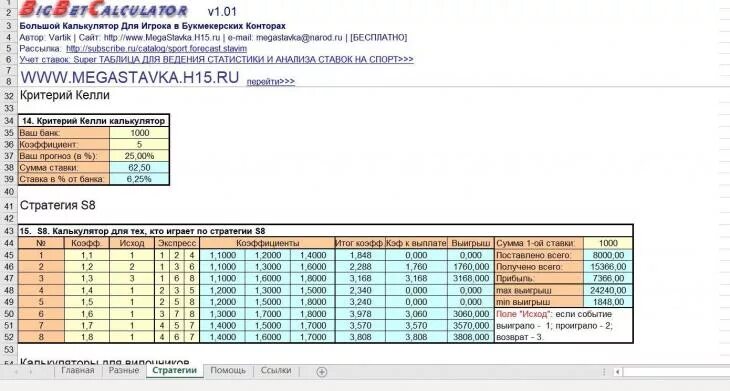This screenshot has width=730, height=391.
Task: Select row header 44
Action: coord(9,243)
